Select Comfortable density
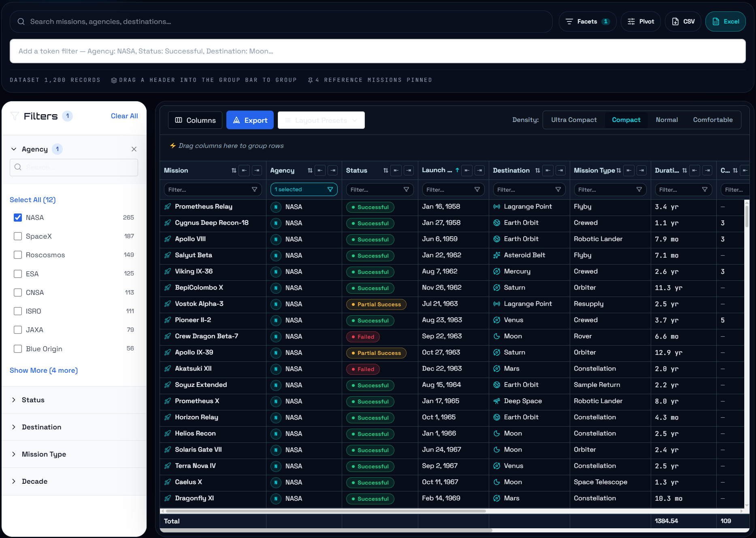Image resolution: width=756 pixels, height=538 pixels. tap(713, 120)
